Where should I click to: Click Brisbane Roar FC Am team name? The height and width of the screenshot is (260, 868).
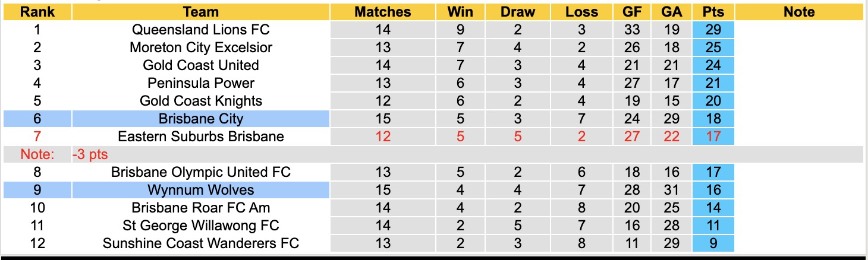click(x=201, y=208)
